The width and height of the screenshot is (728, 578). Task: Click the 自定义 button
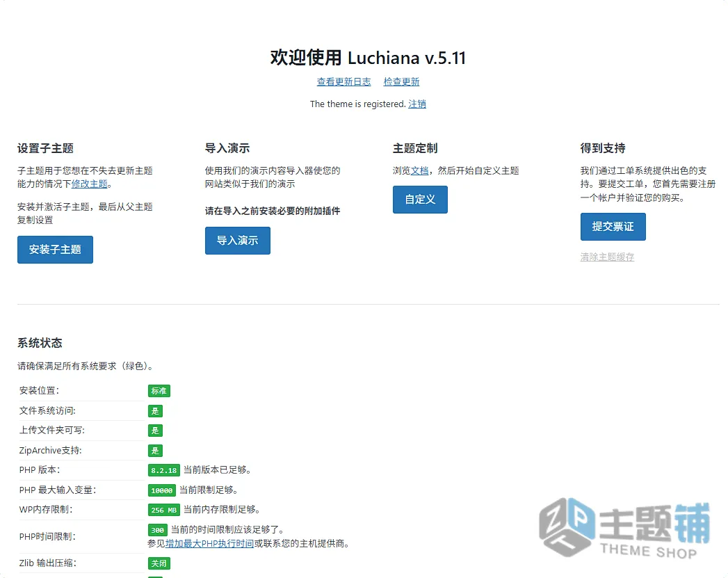[x=420, y=200]
